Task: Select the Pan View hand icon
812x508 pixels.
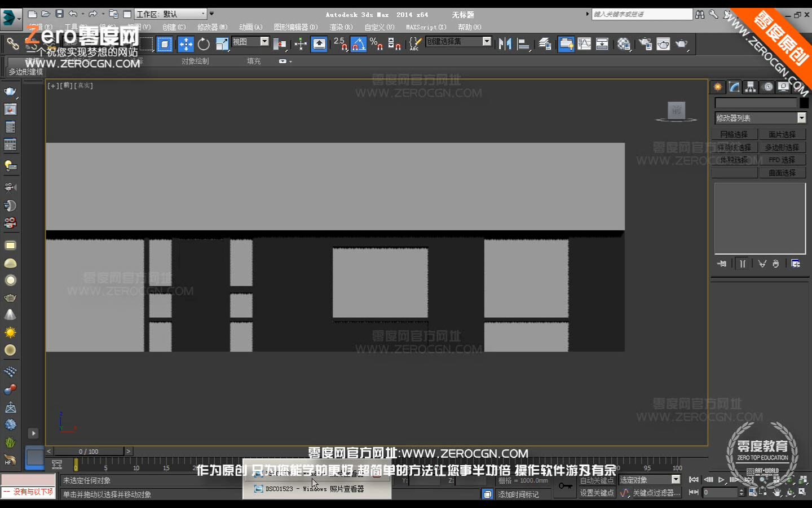Action: pos(778,492)
